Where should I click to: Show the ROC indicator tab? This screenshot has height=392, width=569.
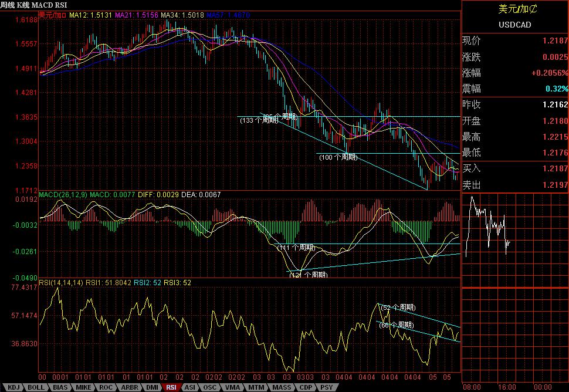click(106, 387)
